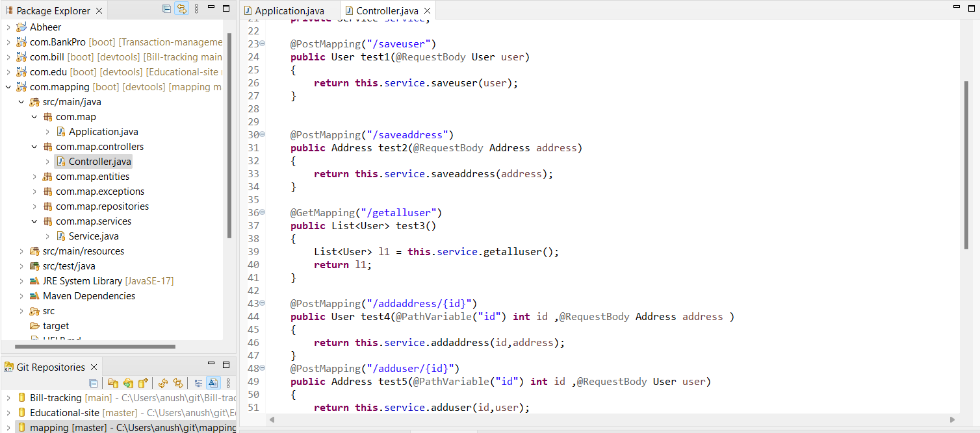
Task: Collapse All in Git Repositories view
Action: 94,383
